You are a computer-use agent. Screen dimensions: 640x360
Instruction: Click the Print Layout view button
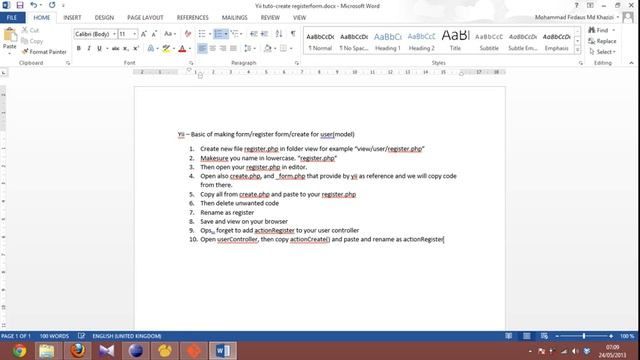(x=527, y=336)
